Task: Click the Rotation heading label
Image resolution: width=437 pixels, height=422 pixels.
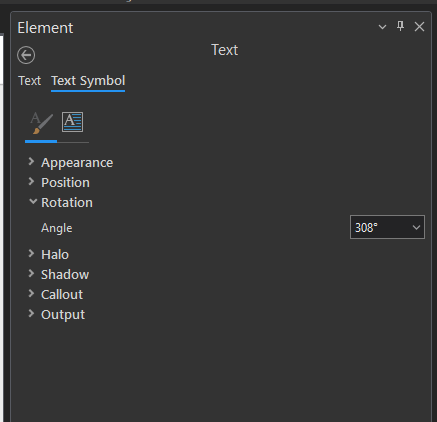Action: (67, 203)
